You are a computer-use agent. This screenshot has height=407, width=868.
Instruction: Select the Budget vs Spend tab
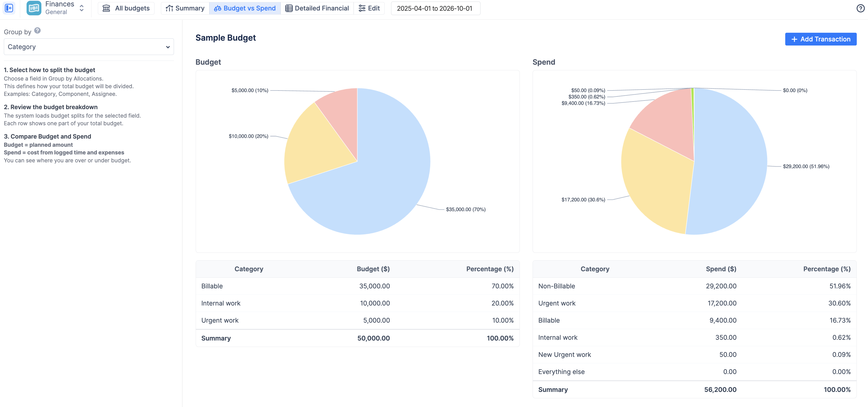245,8
